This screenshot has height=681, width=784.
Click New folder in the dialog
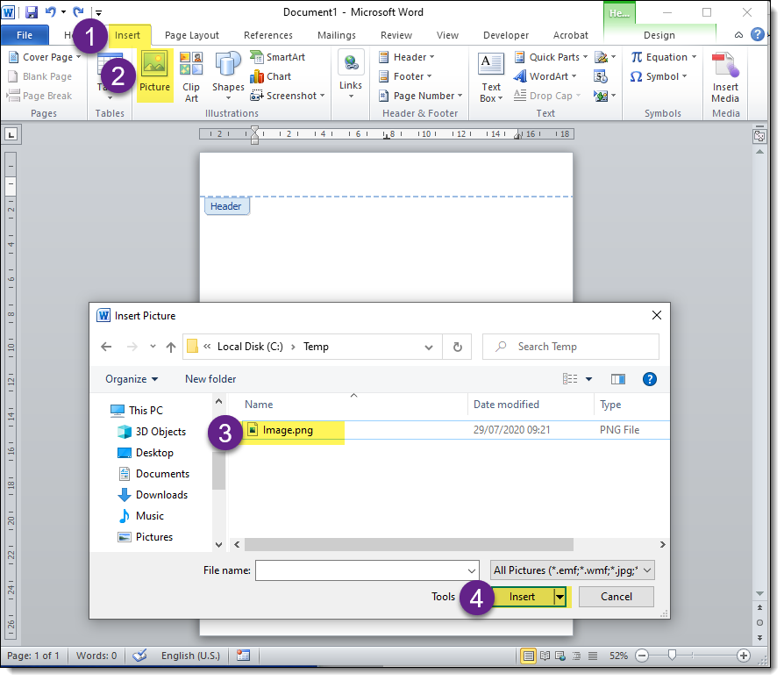(210, 379)
